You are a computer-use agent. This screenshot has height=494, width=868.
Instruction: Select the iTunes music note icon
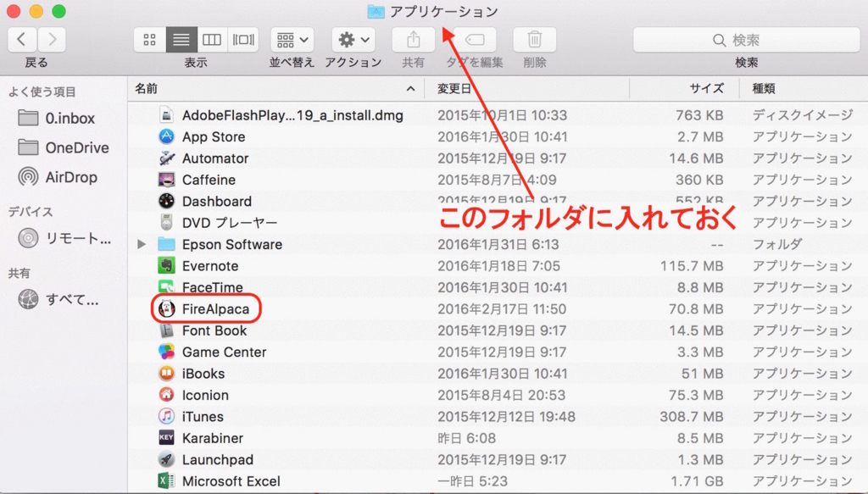coord(166,416)
